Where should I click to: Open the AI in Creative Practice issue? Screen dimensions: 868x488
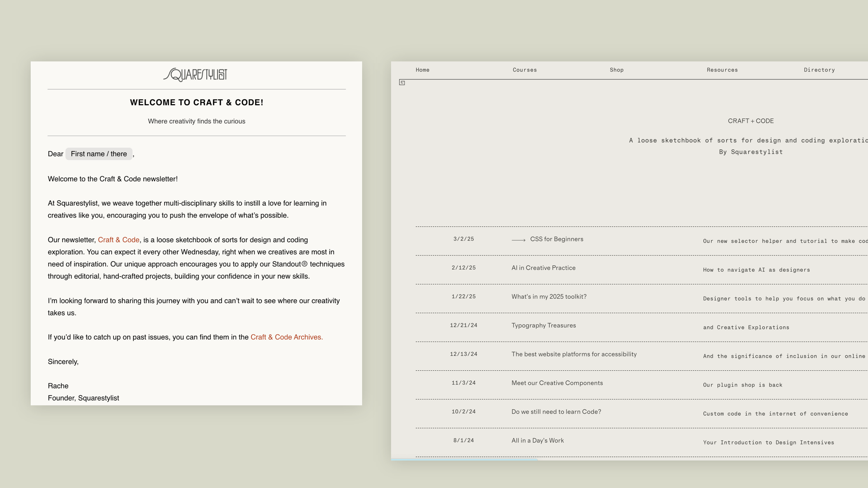[543, 268]
